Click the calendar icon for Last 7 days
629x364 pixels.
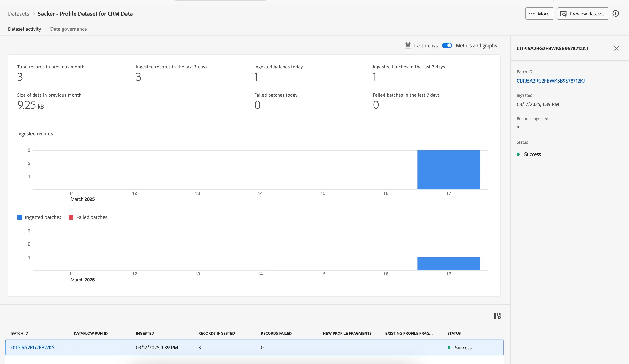pos(408,45)
